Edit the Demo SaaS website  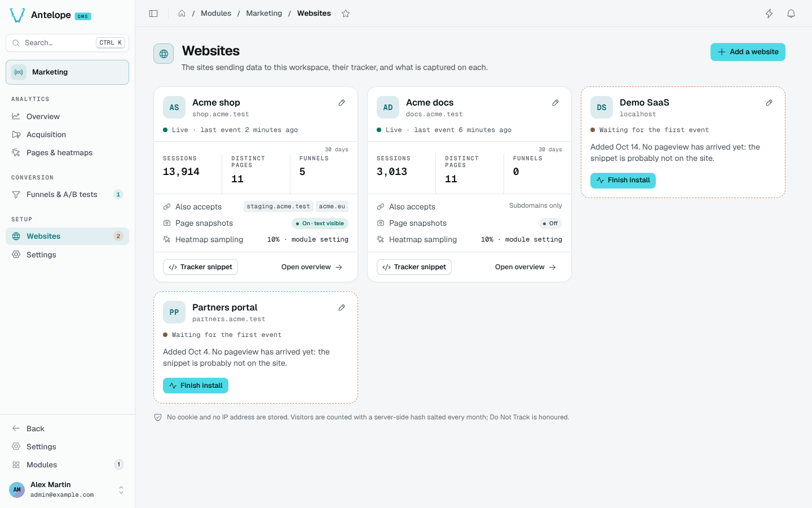coord(769,103)
